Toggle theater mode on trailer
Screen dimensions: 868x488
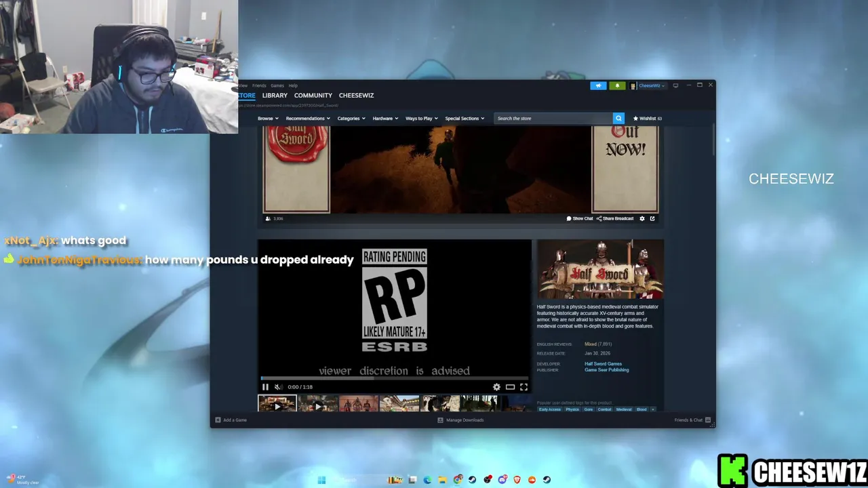pyautogui.click(x=510, y=387)
